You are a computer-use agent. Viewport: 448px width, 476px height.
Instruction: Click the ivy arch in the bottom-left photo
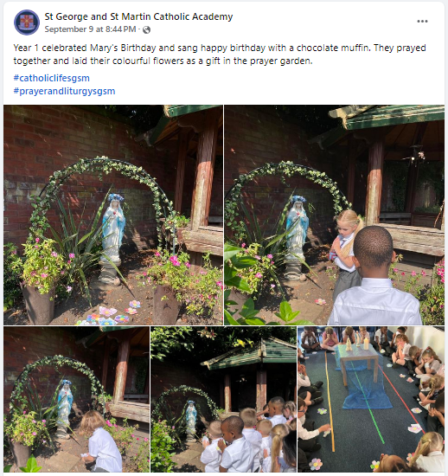(56, 383)
